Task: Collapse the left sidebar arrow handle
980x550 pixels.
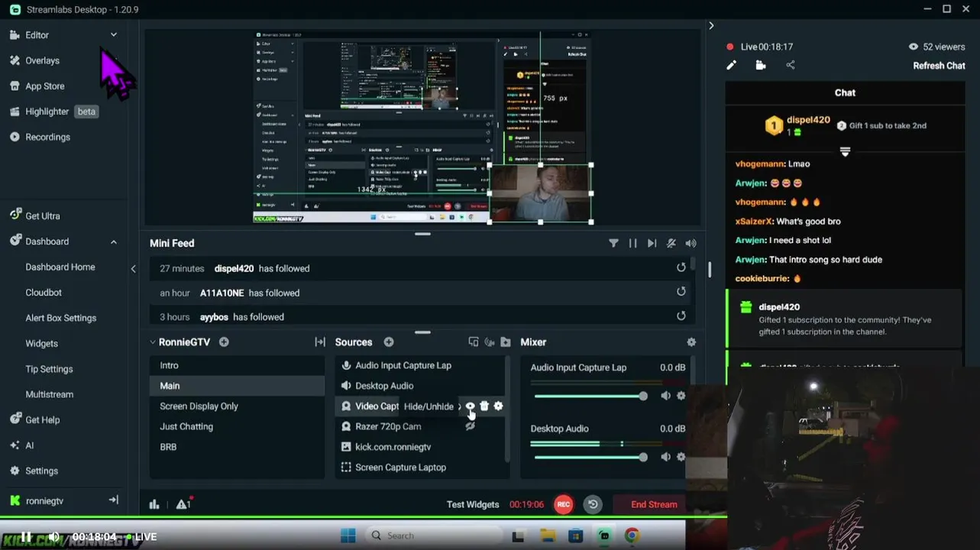Action: (x=133, y=268)
